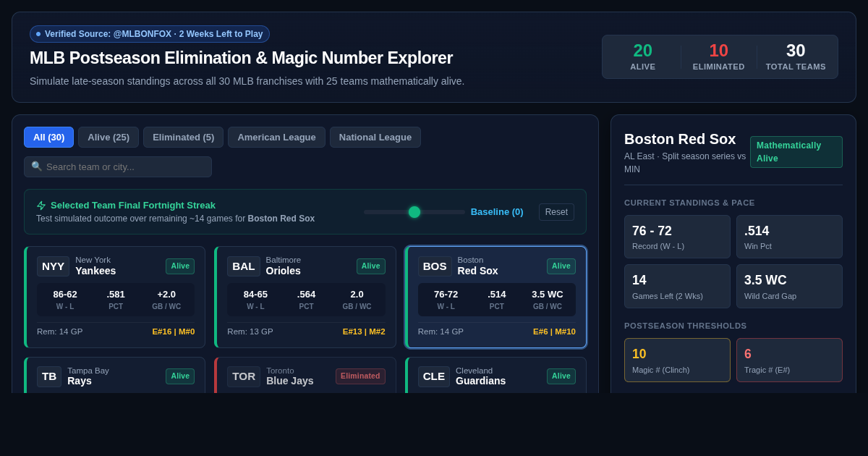The image size is (868, 456).
Task: Click the Yankees E#16 | M#0 value
Action: [174, 332]
